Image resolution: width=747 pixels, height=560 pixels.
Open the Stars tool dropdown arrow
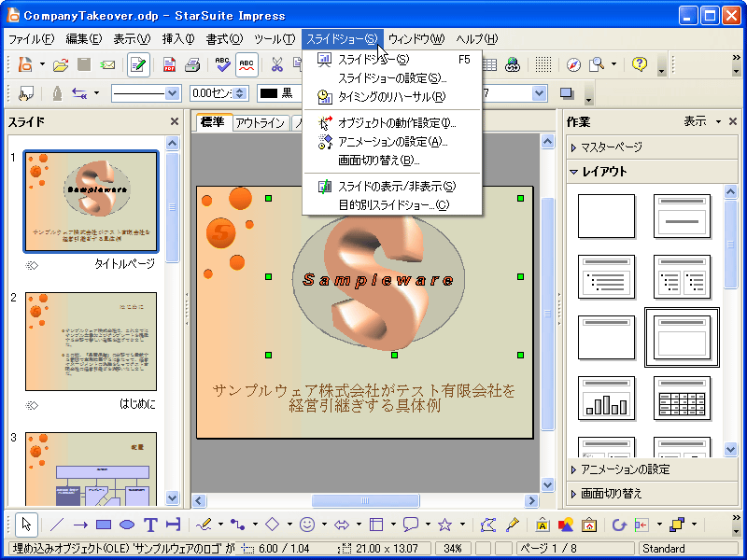tap(462, 525)
